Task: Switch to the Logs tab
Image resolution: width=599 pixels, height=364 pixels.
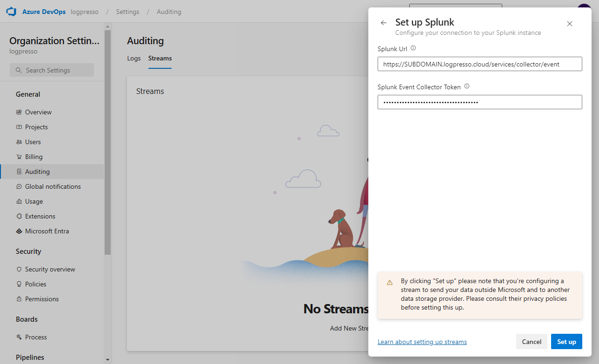Action: (x=134, y=59)
